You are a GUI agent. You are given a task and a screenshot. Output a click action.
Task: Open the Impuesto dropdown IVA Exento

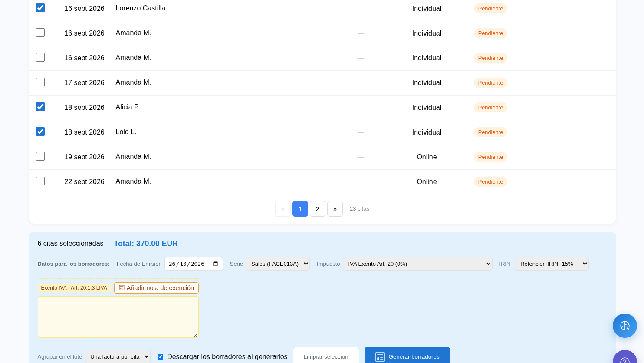pos(417,264)
